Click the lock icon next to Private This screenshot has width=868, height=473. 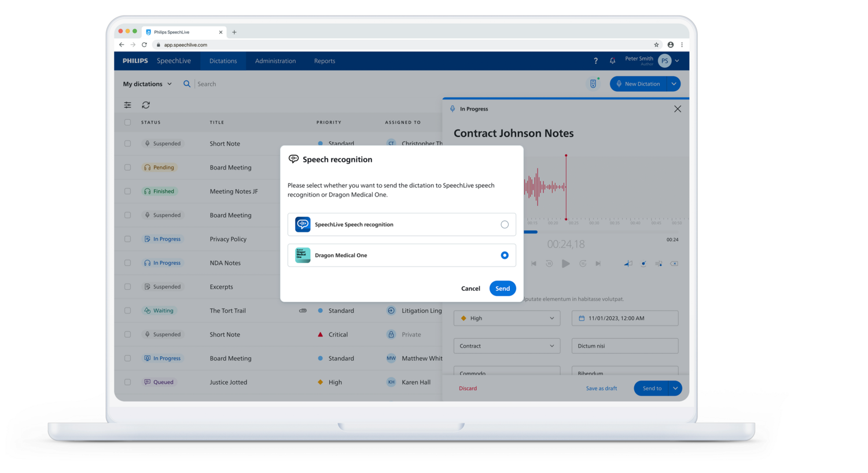tap(391, 334)
